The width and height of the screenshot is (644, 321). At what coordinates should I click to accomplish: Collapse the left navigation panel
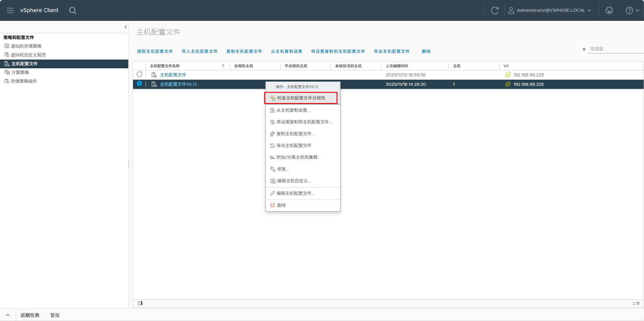[x=126, y=27]
